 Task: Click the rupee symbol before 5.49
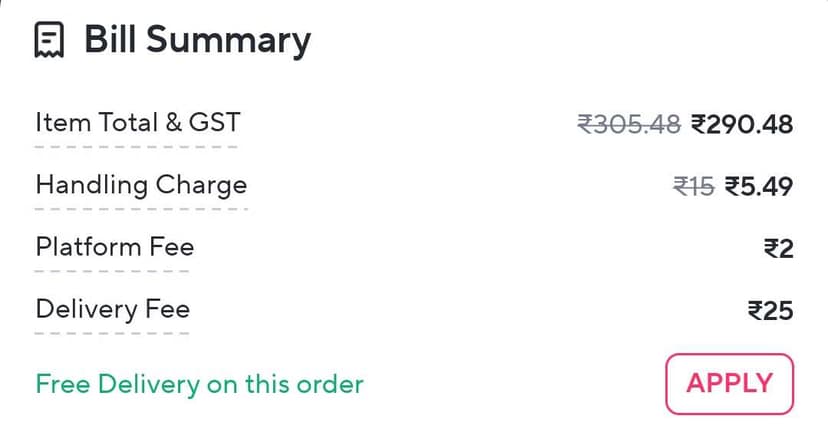coord(732,186)
